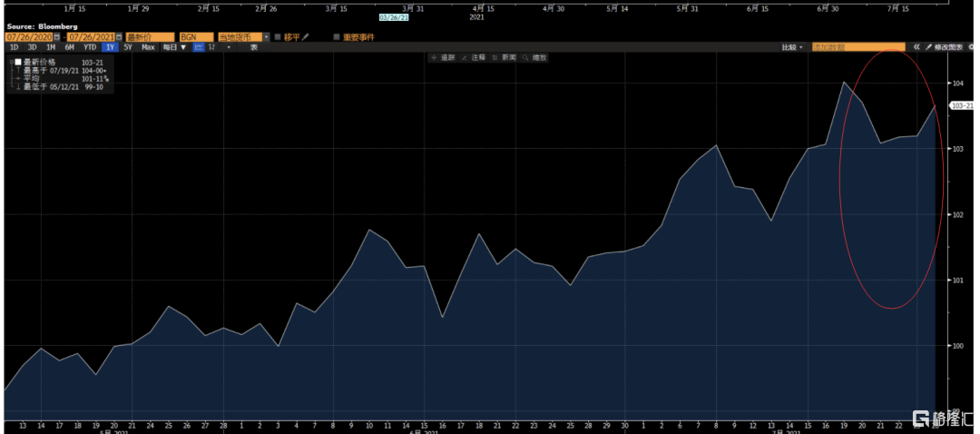Click the 缩放 zoom button
Screen dimensions: 980x434
click(x=534, y=57)
